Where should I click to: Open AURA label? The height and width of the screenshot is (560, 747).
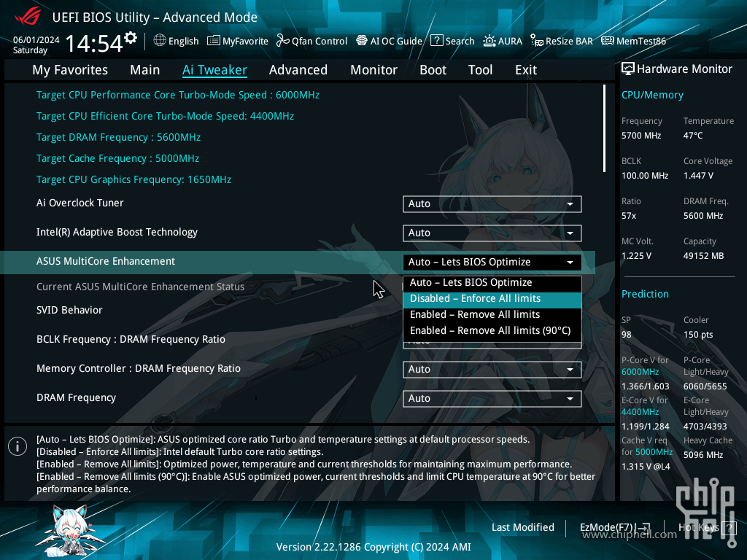tap(510, 41)
